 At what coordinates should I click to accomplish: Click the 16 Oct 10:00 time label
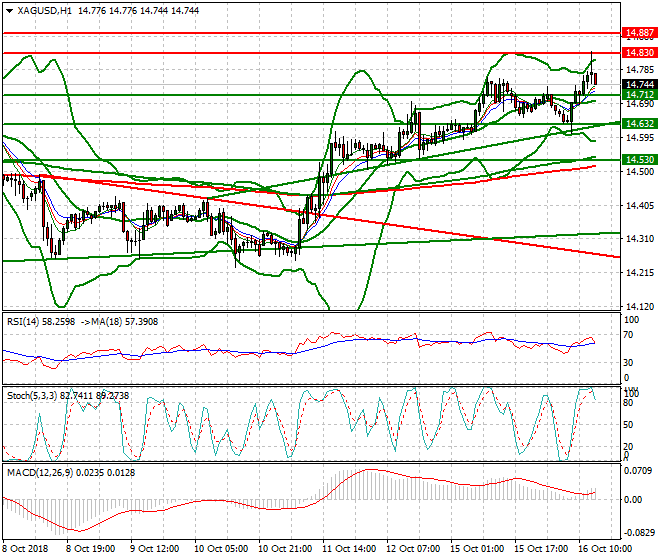pos(605,549)
